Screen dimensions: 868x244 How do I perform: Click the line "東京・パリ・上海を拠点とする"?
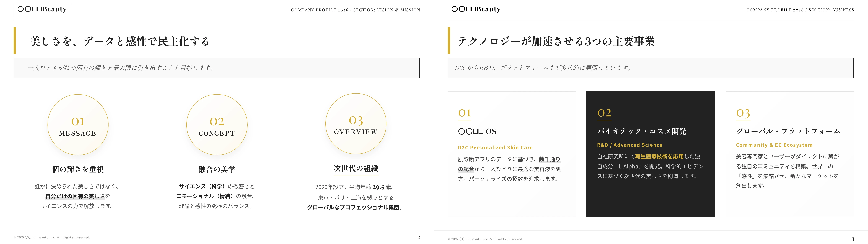point(356,197)
